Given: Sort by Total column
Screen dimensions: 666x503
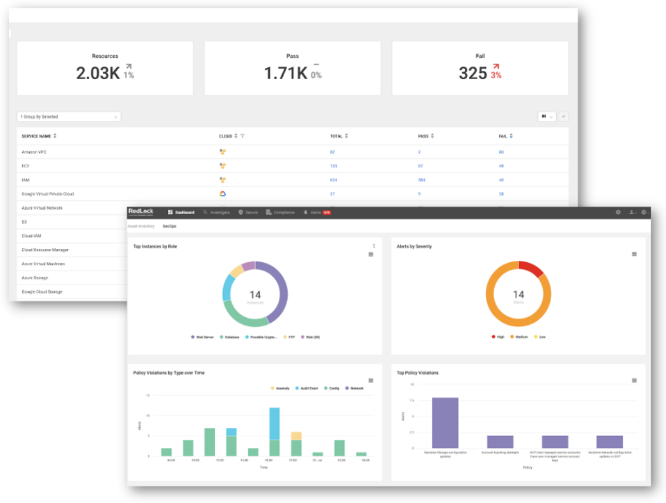Looking at the screenshot, I should click(x=339, y=136).
